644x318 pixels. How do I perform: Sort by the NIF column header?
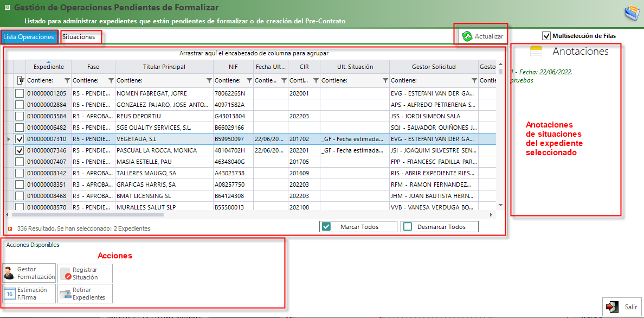point(233,67)
